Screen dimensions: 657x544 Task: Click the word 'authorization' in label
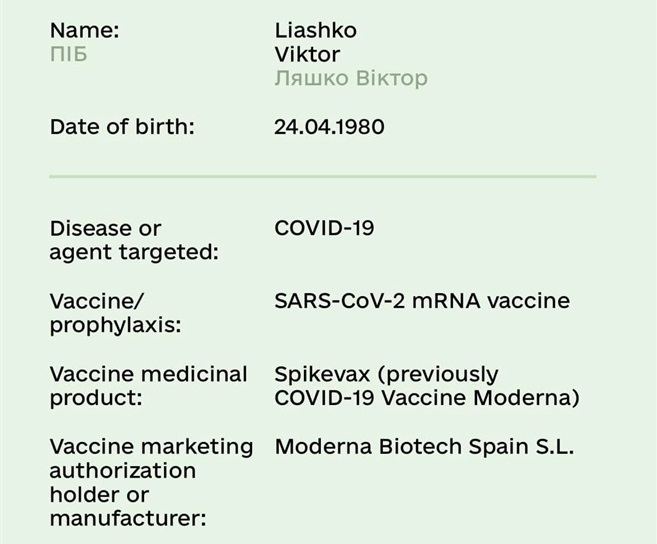coord(123,471)
